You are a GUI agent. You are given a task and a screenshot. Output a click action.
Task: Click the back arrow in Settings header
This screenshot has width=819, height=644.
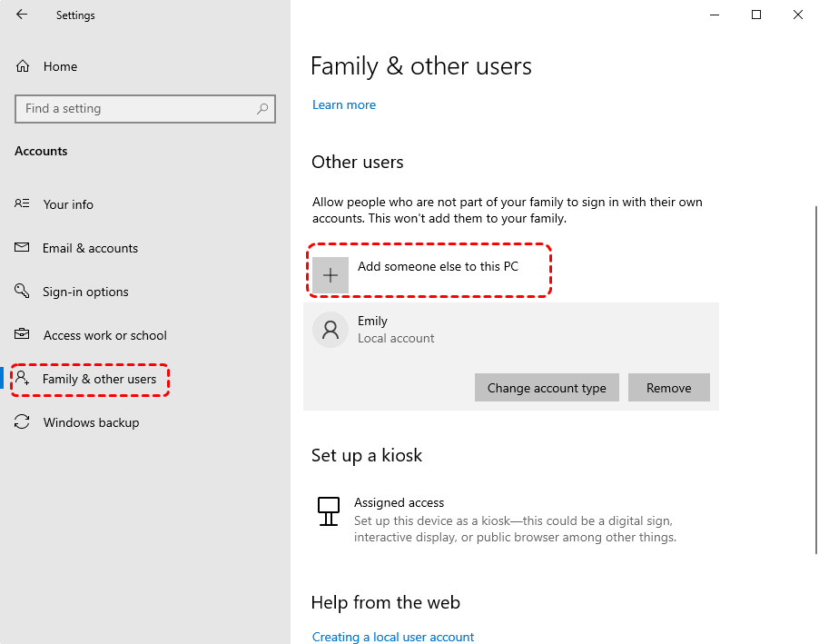[22, 15]
